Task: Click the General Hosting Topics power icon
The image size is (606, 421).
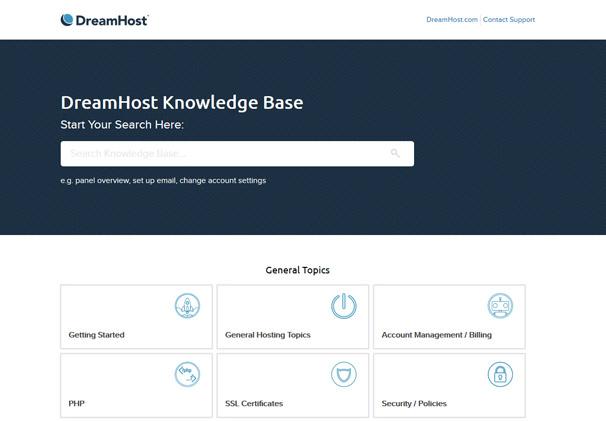Action: pos(344,306)
